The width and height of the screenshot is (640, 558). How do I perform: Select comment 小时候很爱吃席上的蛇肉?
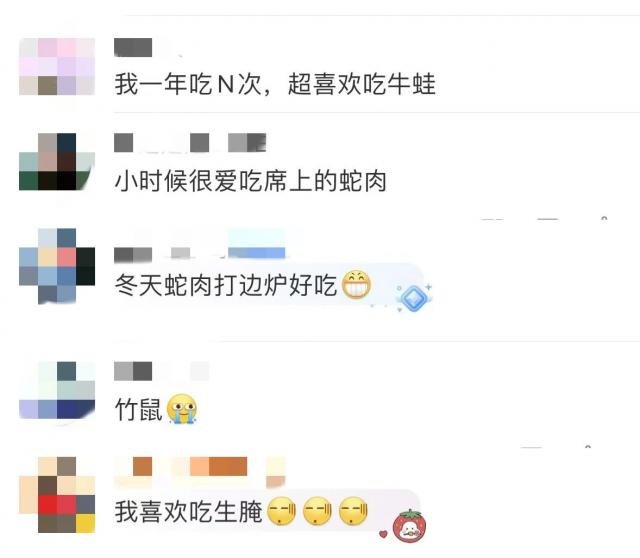coord(251,181)
